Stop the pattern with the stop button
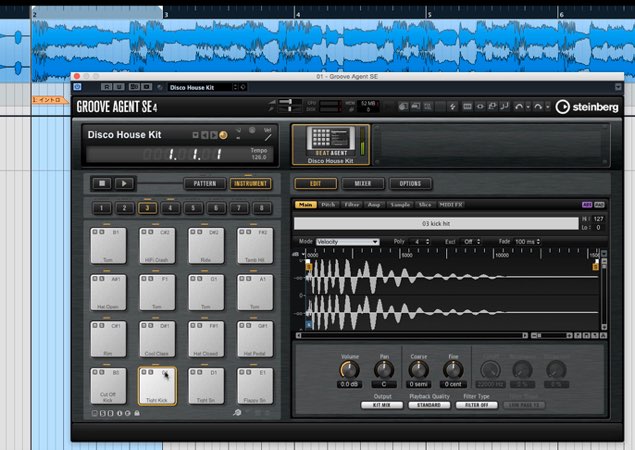 (102, 183)
